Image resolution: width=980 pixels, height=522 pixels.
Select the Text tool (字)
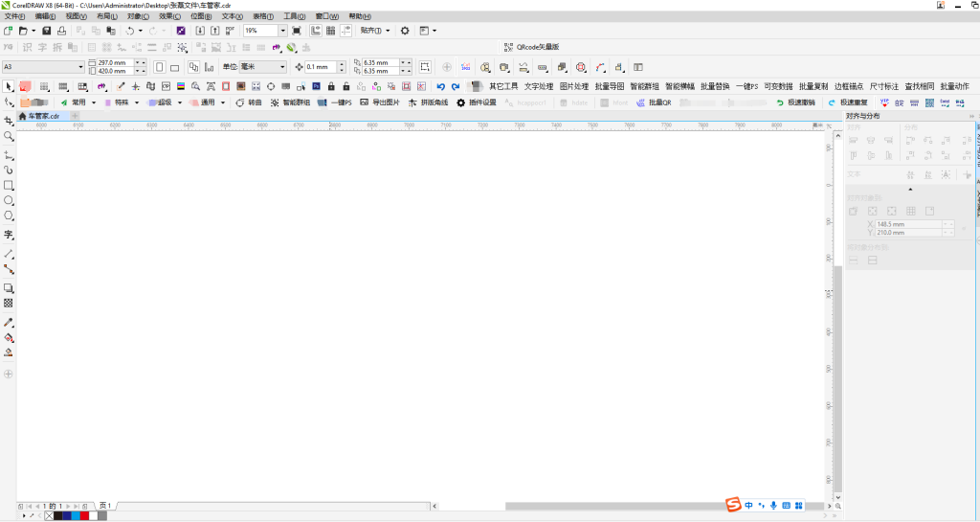[9, 235]
